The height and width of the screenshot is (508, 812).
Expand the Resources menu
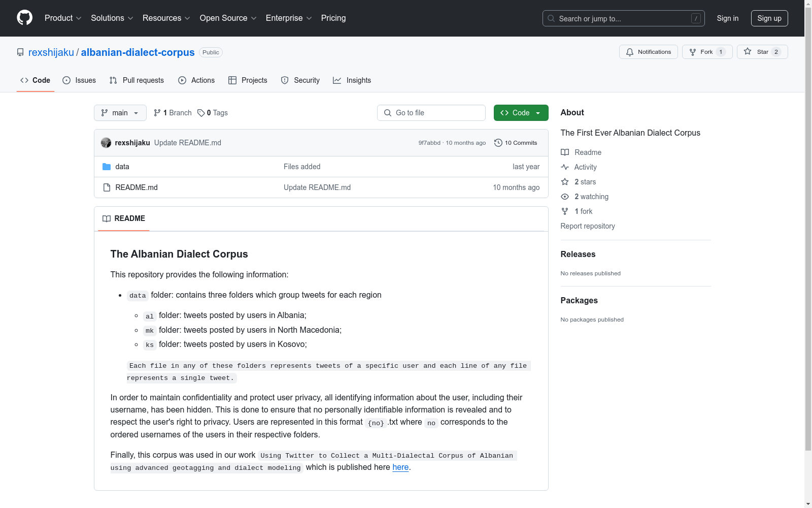(166, 18)
